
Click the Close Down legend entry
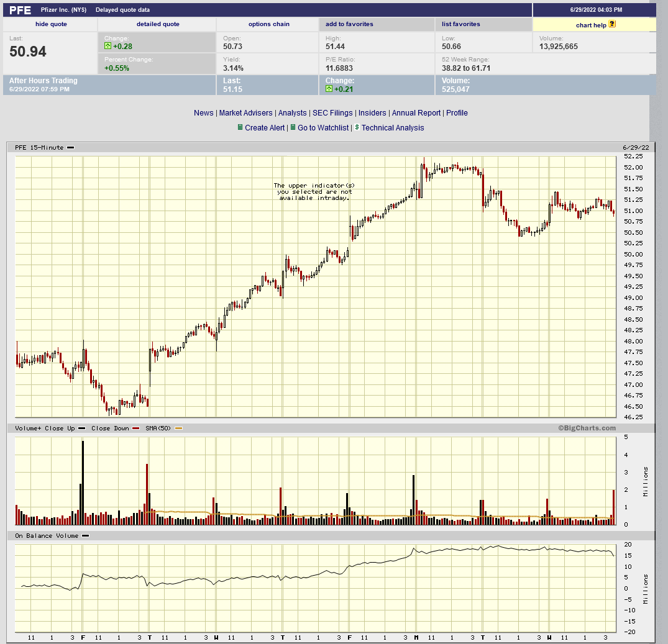coord(116,429)
